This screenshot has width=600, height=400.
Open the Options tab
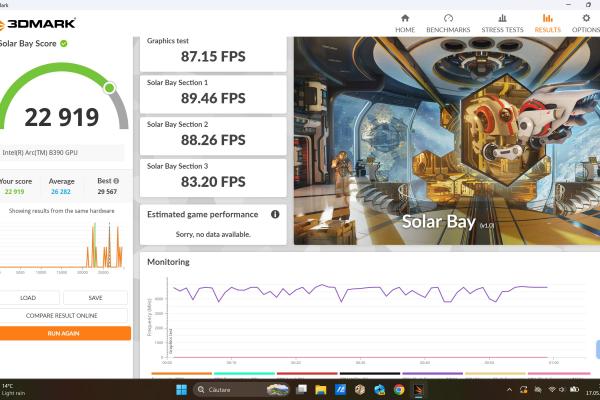tap(585, 24)
